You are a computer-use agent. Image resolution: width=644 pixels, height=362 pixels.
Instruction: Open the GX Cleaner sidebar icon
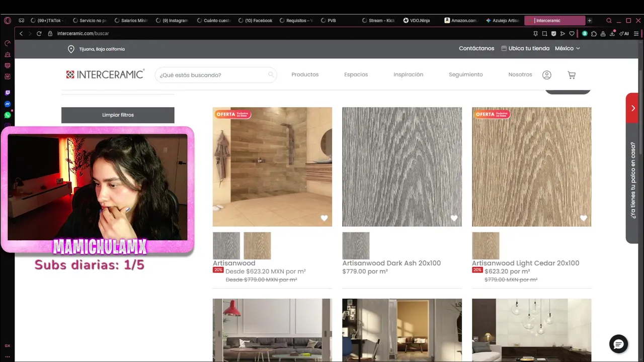(8, 54)
